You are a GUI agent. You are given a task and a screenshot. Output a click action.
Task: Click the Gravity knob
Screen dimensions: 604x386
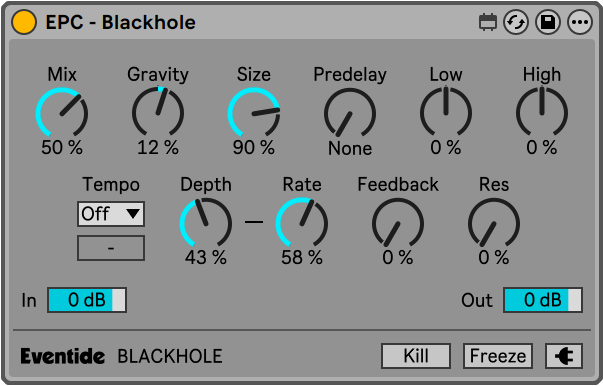pos(158,112)
